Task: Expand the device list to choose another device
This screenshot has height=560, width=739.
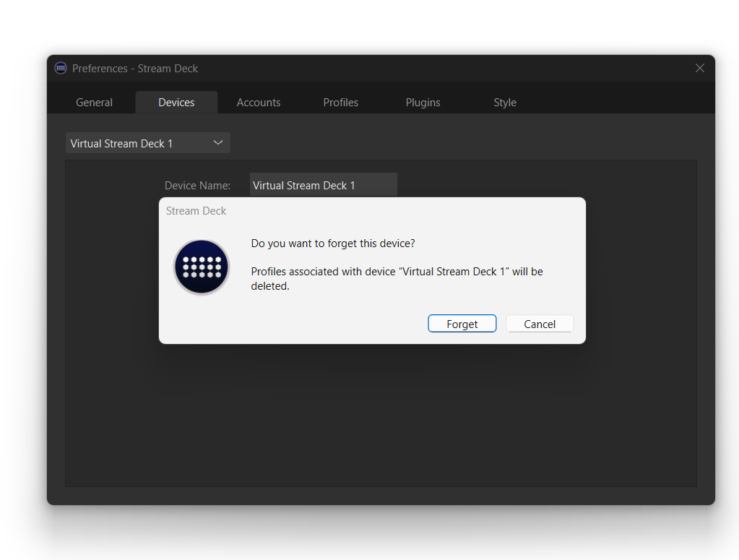Action: click(x=147, y=142)
